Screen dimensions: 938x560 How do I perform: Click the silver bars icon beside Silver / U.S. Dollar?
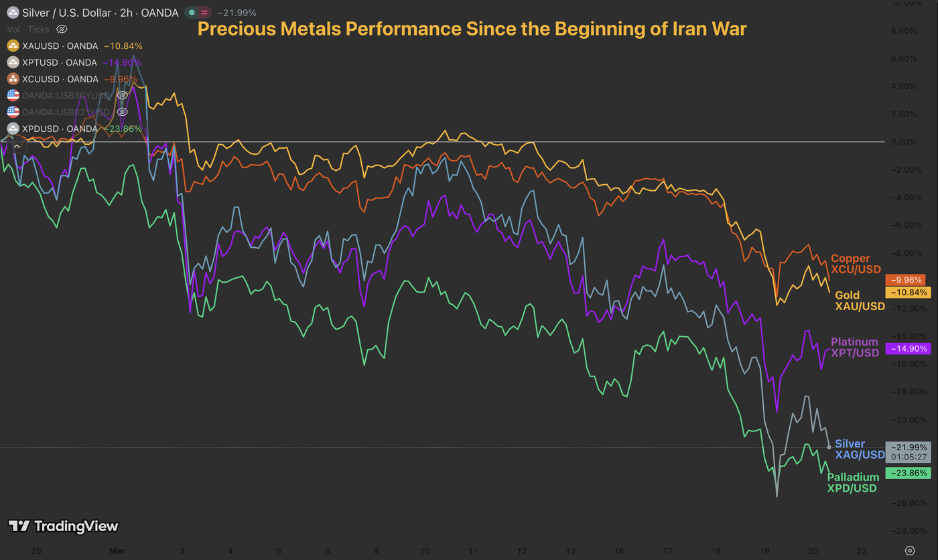tap(13, 12)
